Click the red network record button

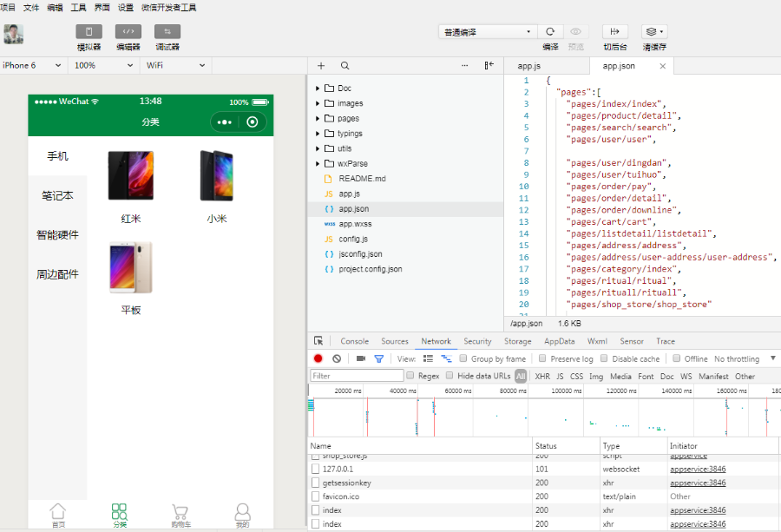tap(318, 358)
